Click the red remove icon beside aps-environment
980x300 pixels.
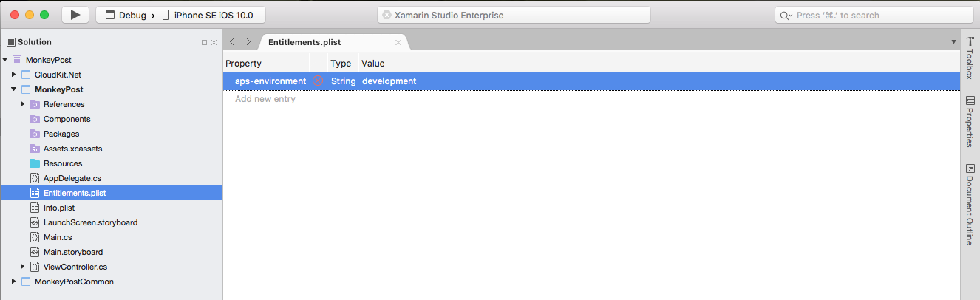click(x=318, y=81)
